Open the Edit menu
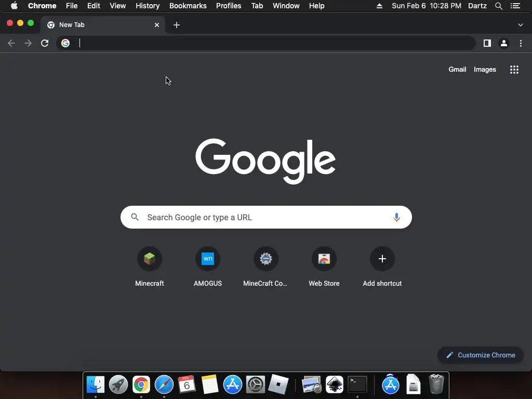This screenshot has height=399, width=532. (94, 6)
